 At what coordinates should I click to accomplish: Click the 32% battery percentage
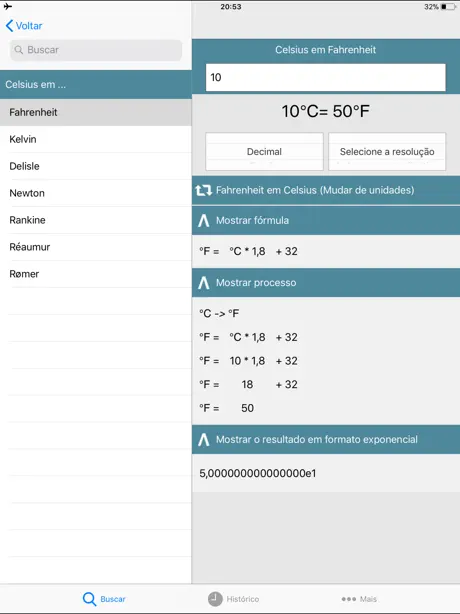coord(431,7)
